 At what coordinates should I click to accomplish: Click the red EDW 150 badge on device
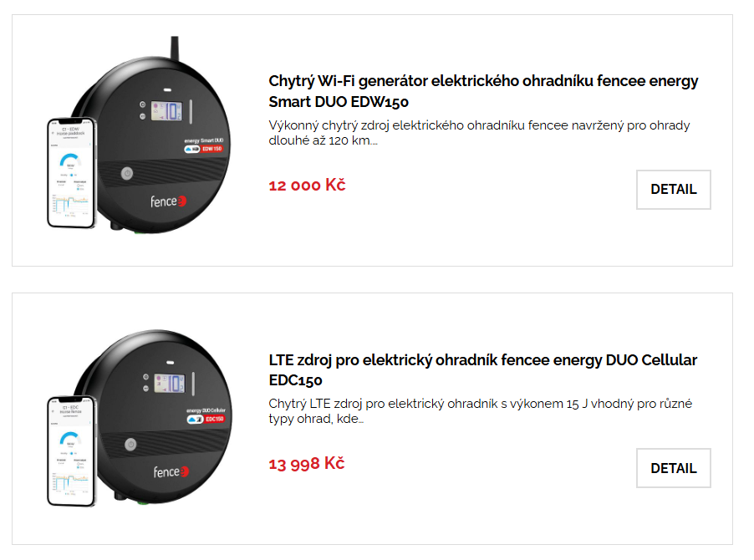point(211,149)
